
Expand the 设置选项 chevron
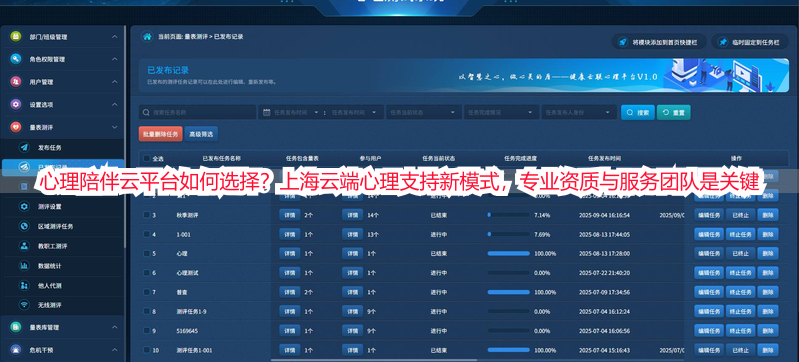tap(115, 105)
